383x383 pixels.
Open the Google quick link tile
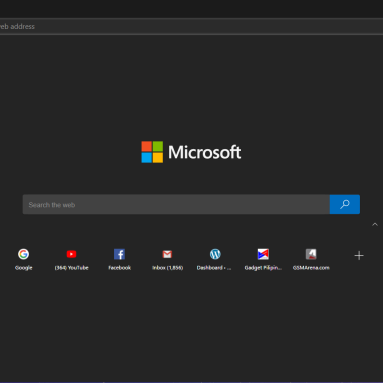tap(23, 259)
